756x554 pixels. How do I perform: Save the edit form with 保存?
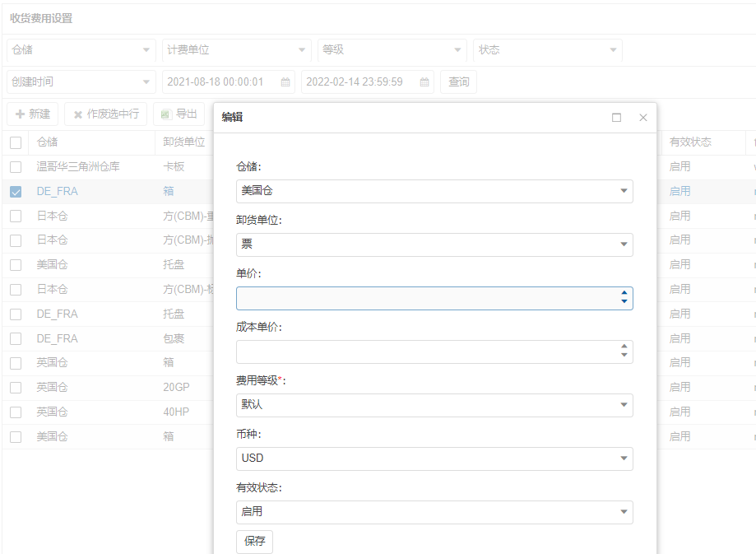click(x=254, y=542)
